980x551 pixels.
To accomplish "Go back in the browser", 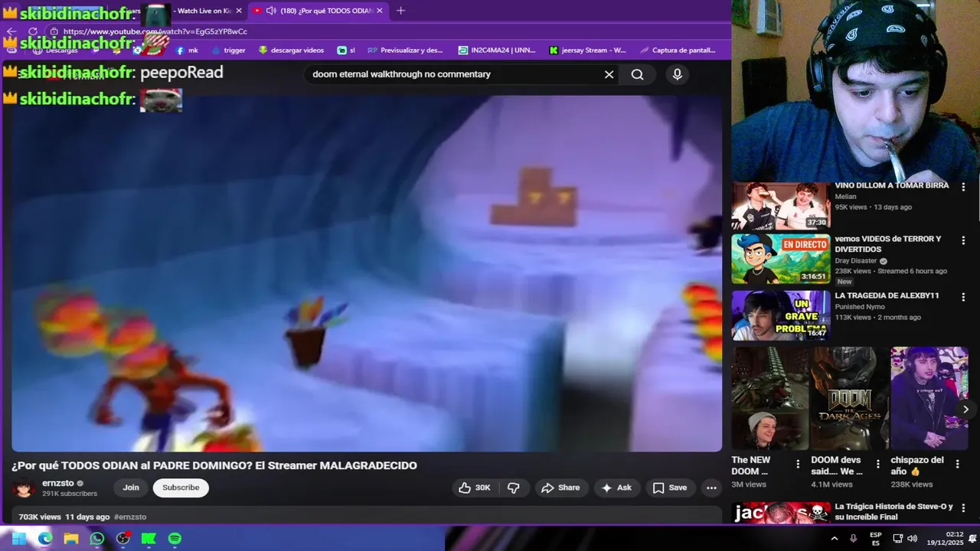I will coord(11,31).
